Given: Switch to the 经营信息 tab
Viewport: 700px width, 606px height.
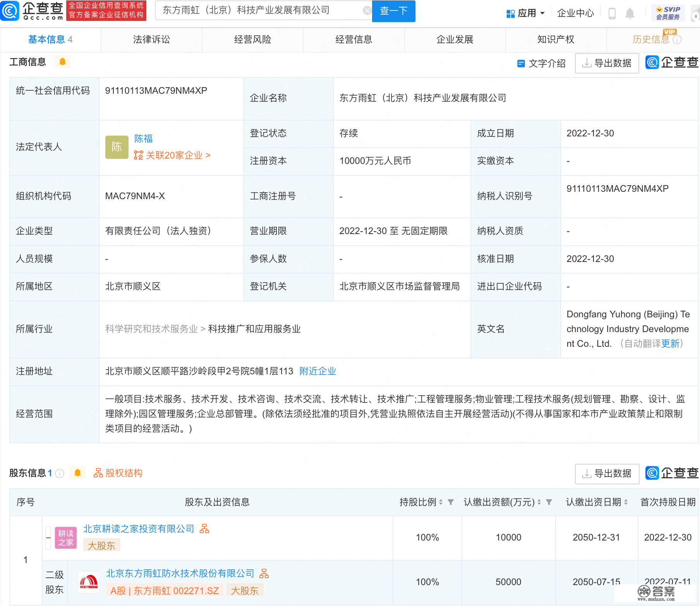Looking at the screenshot, I should coord(353,40).
